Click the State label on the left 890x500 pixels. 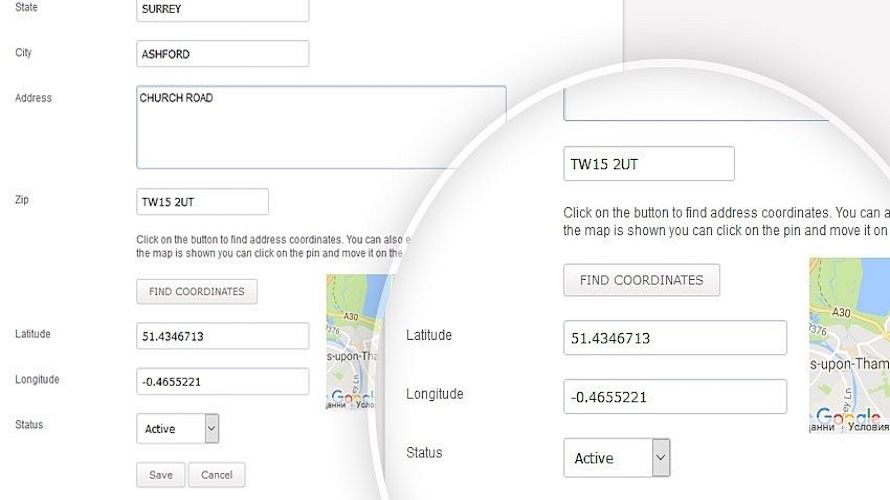pyautogui.click(x=26, y=7)
